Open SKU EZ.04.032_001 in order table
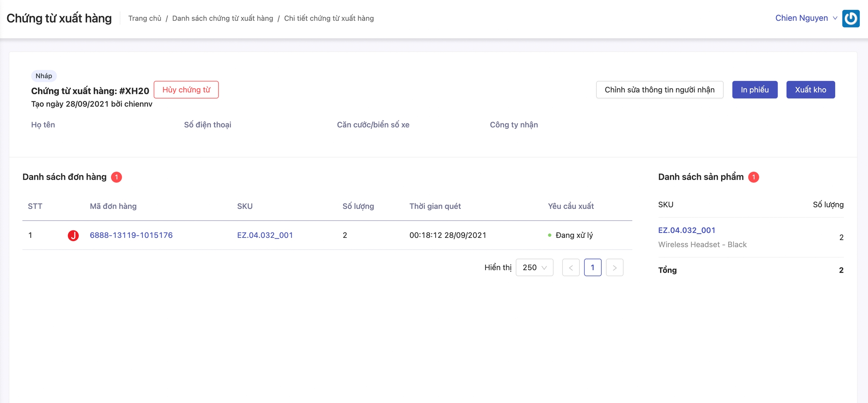Viewport: 868px width, 403px height. click(x=265, y=235)
